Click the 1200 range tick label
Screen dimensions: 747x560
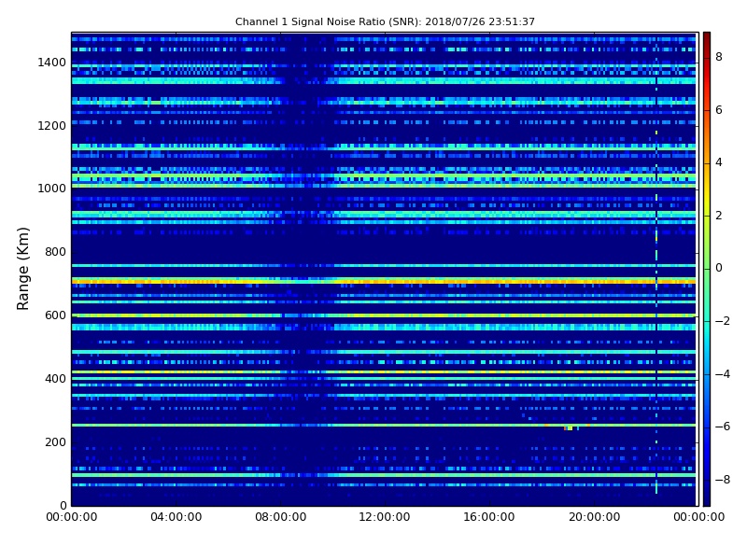pos(52,126)
